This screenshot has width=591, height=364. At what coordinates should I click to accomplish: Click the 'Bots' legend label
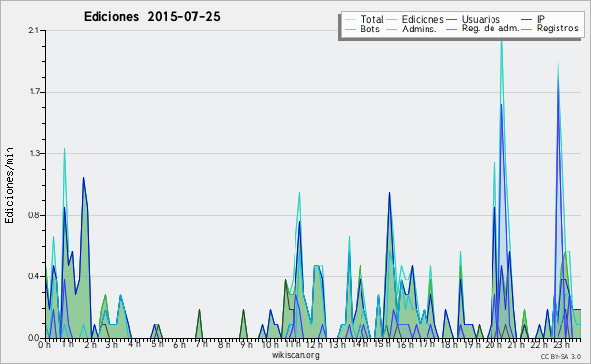point(369,29)
